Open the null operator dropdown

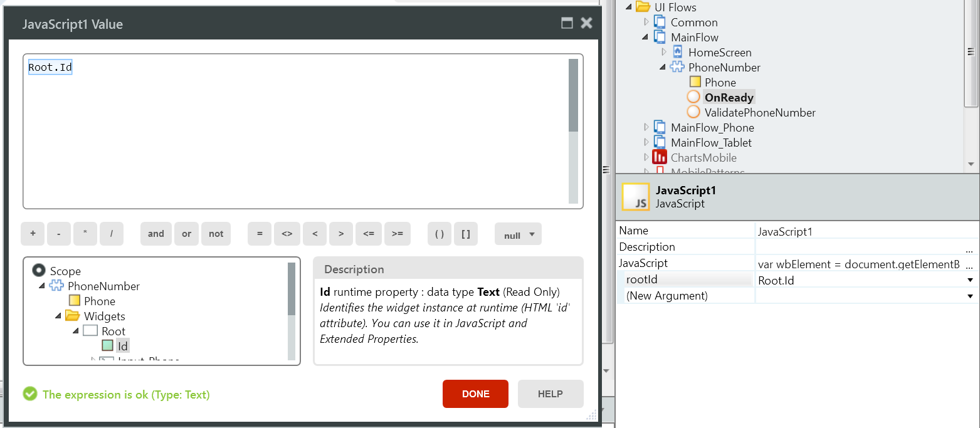click(518, 234)
